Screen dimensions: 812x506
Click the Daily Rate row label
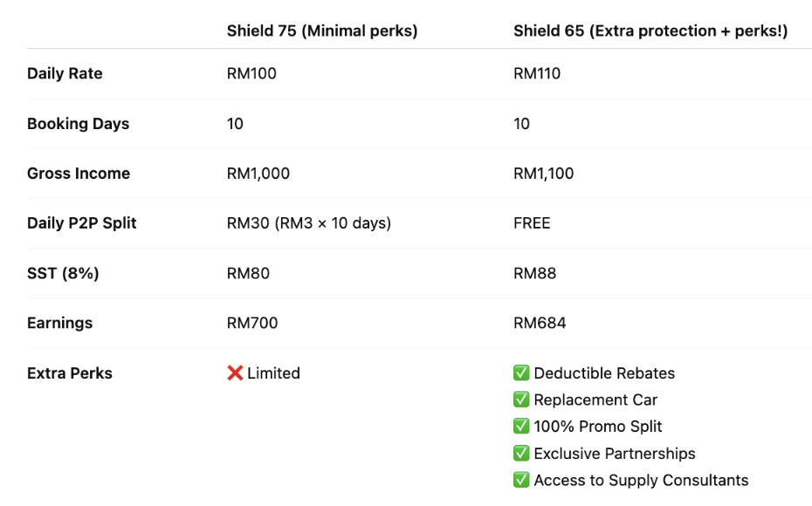65,73
